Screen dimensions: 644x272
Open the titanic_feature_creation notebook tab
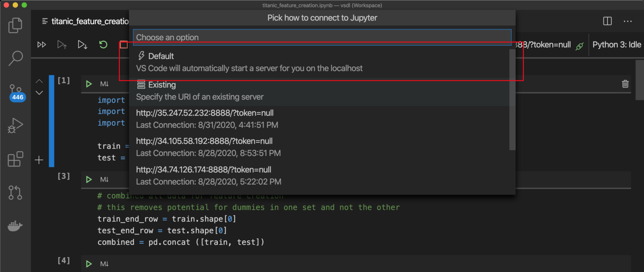(85, 21)
